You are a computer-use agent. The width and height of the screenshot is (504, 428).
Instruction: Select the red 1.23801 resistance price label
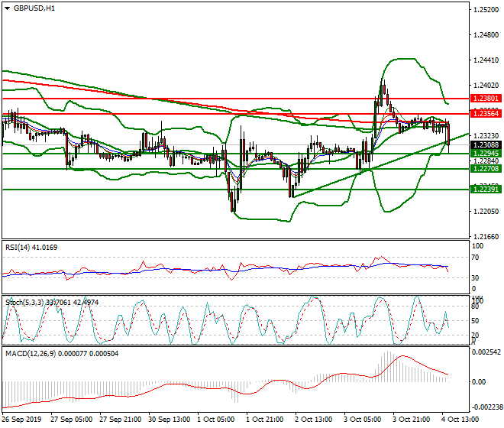pos(486,98)
